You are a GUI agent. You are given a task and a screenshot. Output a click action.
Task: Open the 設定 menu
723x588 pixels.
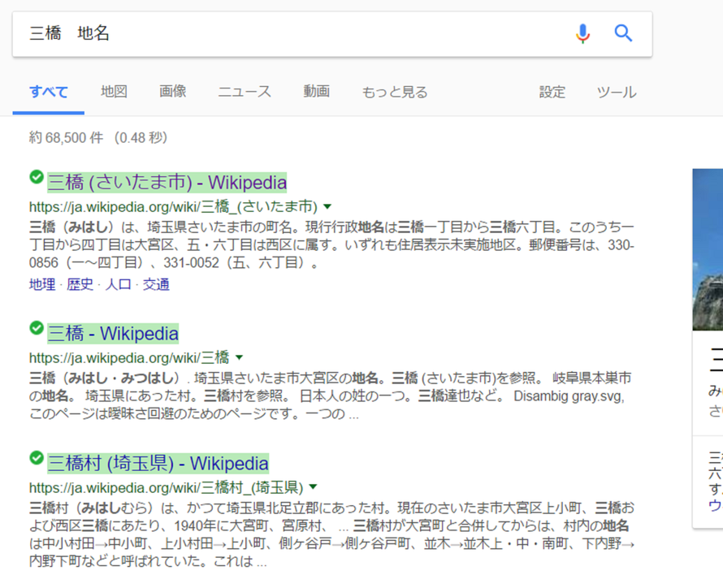[x=552, y=92]
